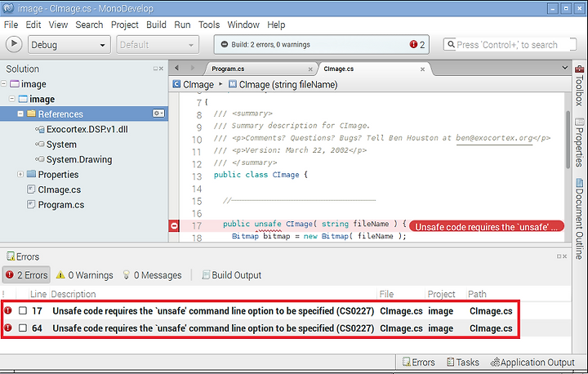The width and height of the screenshot is (588, 374).
Task: Click the ben@exocortex.org link in the comment
Action: pyautogui.click(x=494, y=138)
